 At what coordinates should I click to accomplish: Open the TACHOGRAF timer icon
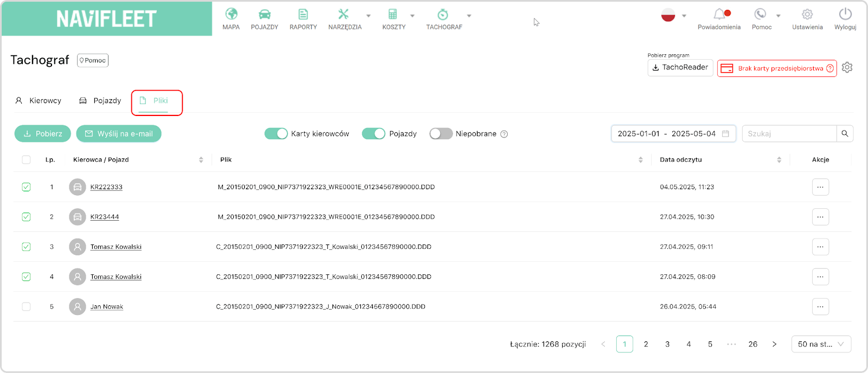443,14
